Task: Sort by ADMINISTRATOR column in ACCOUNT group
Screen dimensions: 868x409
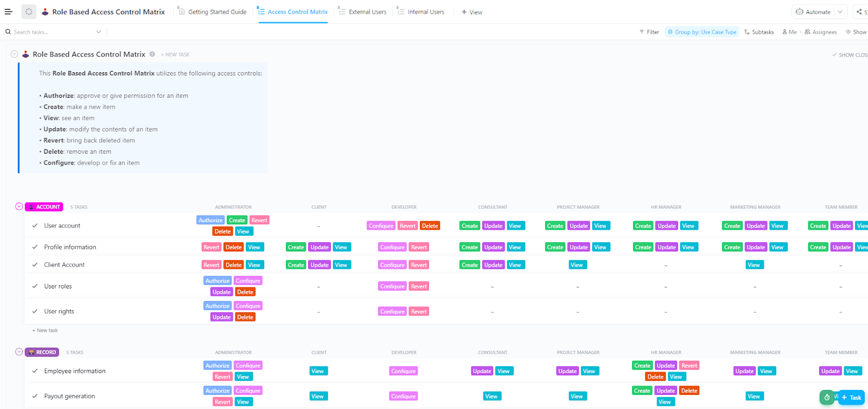Action: click(x=233, y=207)
